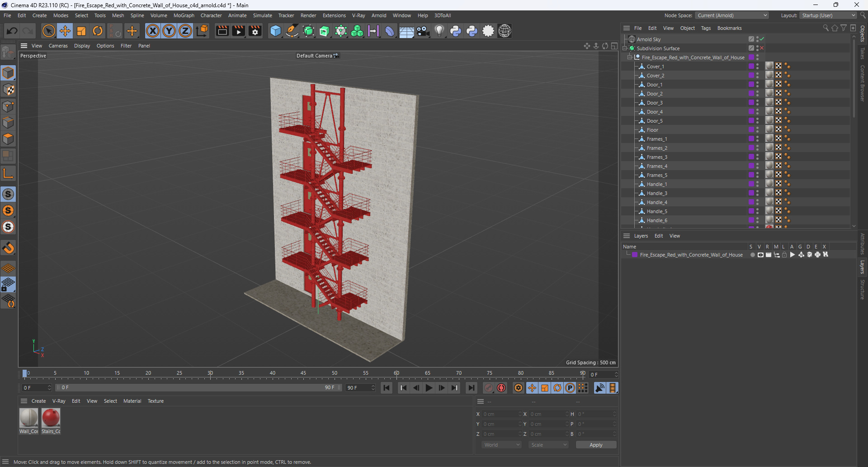Click timeline marker at frame 30

pyautogui.click(x=210, y=374)
